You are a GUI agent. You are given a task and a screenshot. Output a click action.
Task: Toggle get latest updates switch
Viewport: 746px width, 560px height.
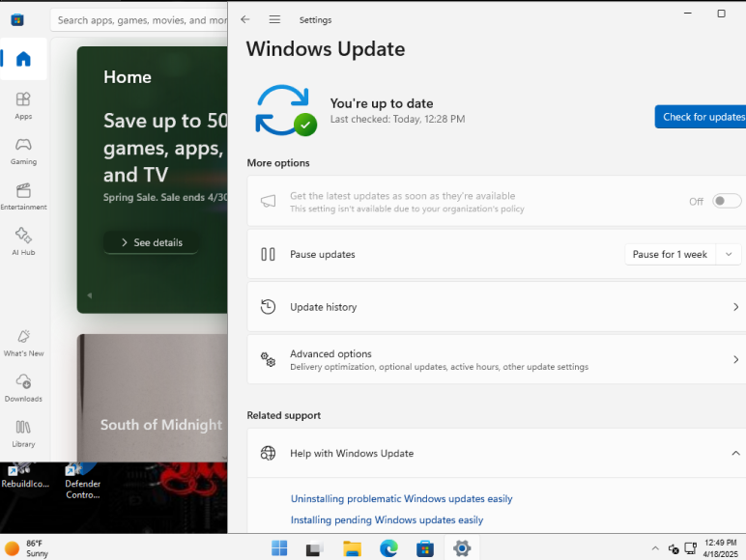(x=727, y=201)
